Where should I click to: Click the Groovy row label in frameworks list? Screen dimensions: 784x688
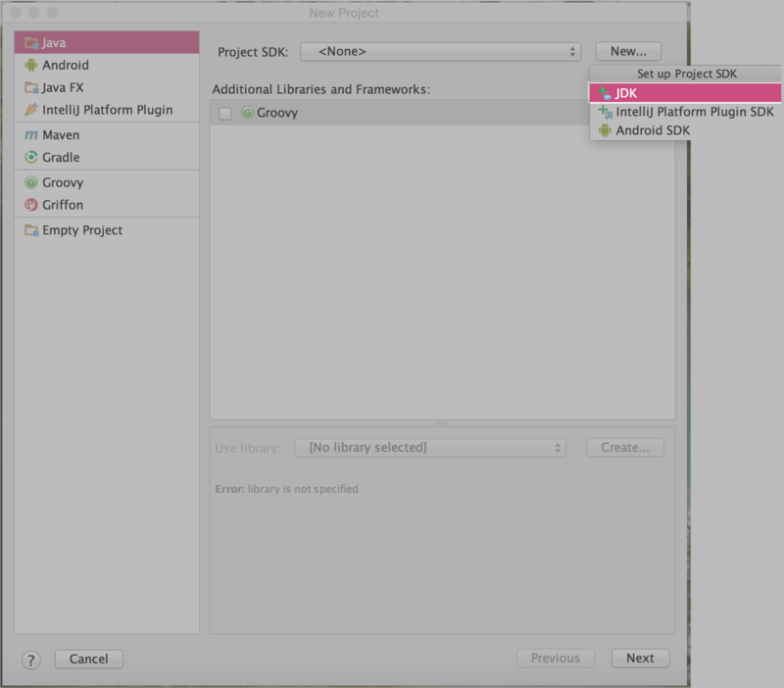click(x=277, y=113)
